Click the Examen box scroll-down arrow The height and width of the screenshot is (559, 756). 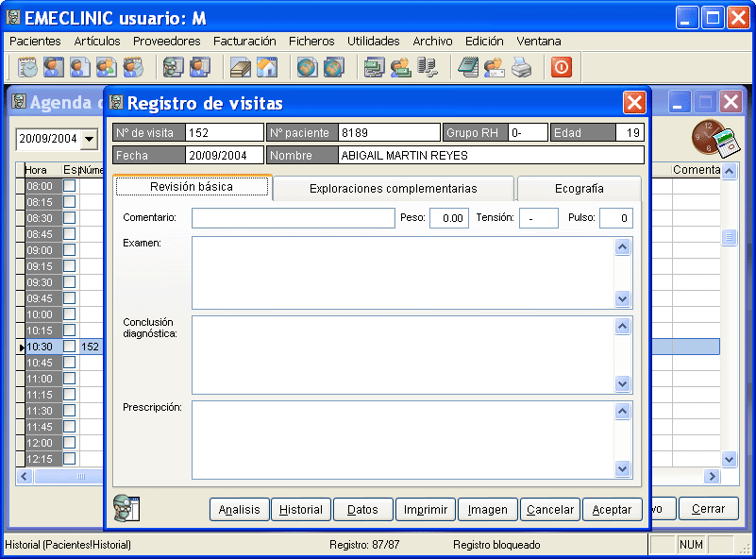coord(622,299)
